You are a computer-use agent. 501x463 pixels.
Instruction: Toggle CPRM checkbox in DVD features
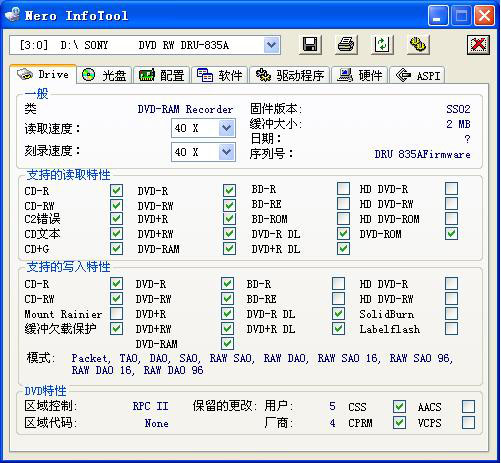[399, 423]
